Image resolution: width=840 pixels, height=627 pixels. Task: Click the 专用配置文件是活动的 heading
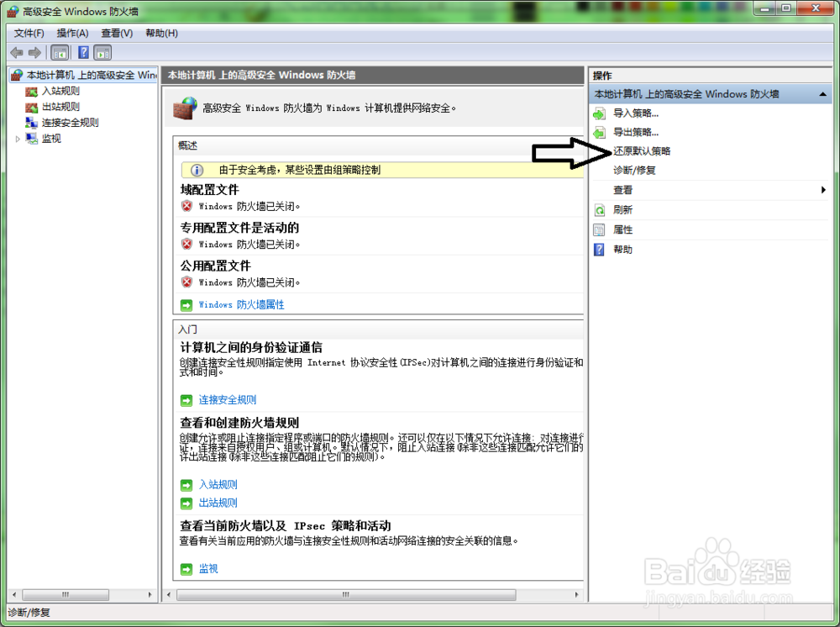point(239,229)
